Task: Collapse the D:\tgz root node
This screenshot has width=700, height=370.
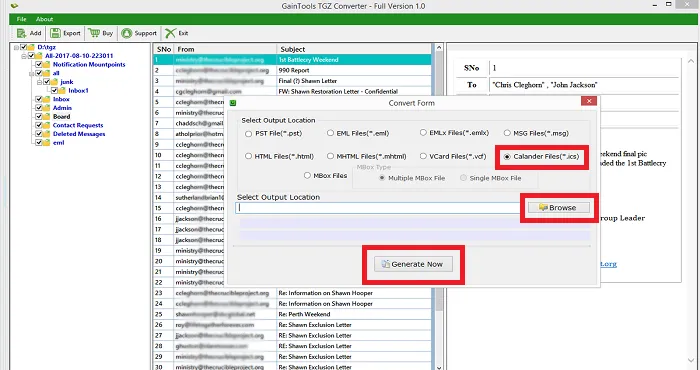Action: [17, 47]
